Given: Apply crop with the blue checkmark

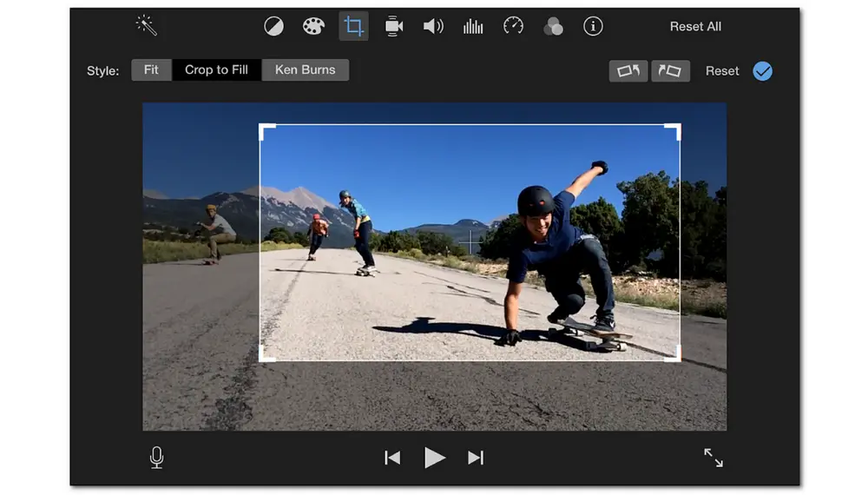Looking at the screenshot, I should 762,71.
